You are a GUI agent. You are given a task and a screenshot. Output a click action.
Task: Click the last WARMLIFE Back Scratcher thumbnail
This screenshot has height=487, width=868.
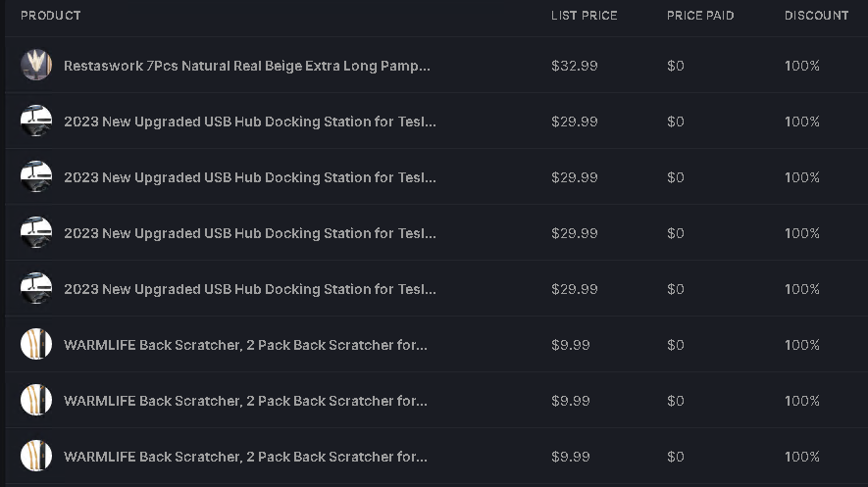point(36,456)
